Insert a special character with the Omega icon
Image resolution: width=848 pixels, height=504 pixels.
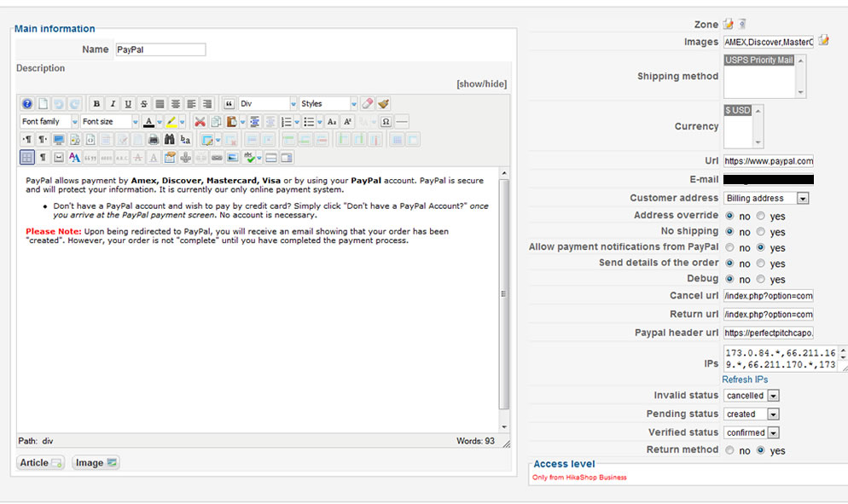(386, 122)
